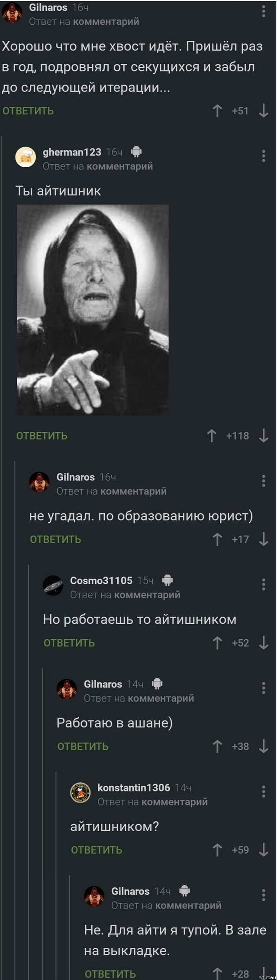Image resolution: width=277 pixels, height=980 pixels.
Task: Click ОТВЕТИТЬ under 'Но работаешь то айтишником'
Action: pos(69,643)
